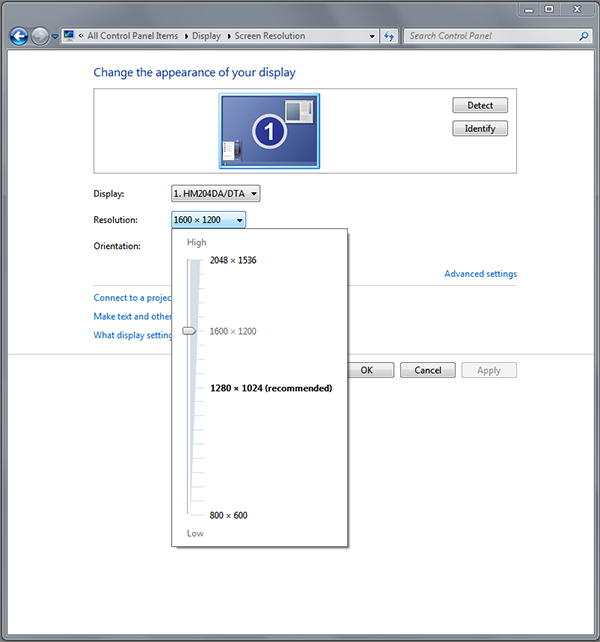Click the Control Panel icon in address bar

click(69, 36)
